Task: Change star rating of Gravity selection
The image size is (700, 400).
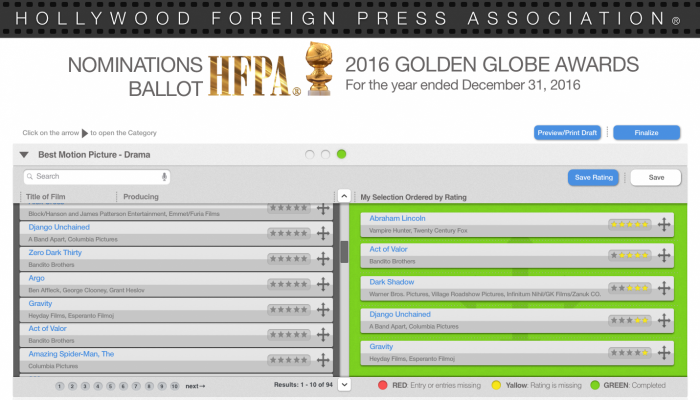Action: (629, 353)
